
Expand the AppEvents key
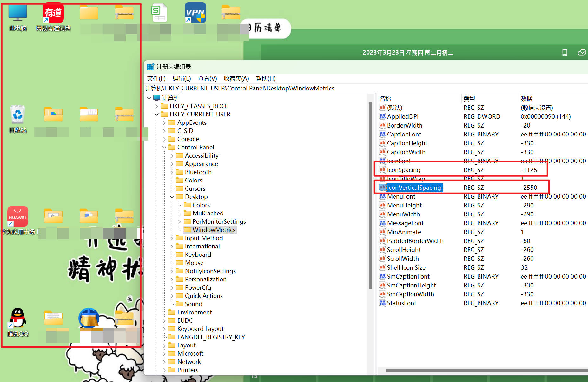click(164, 122)
